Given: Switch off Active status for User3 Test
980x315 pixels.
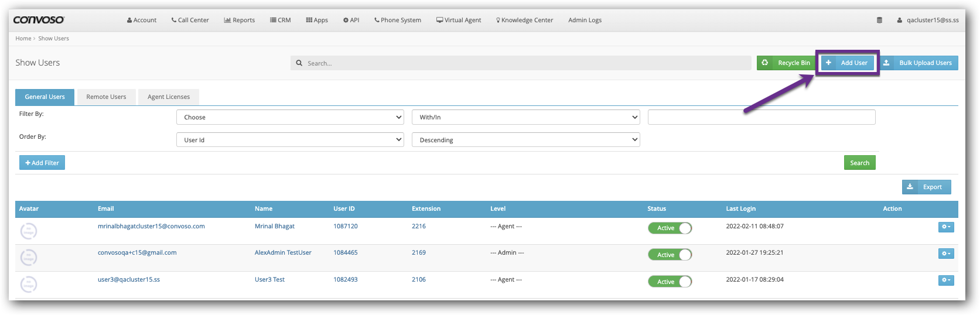Looking at the screenshot, I should click(670, 282).
